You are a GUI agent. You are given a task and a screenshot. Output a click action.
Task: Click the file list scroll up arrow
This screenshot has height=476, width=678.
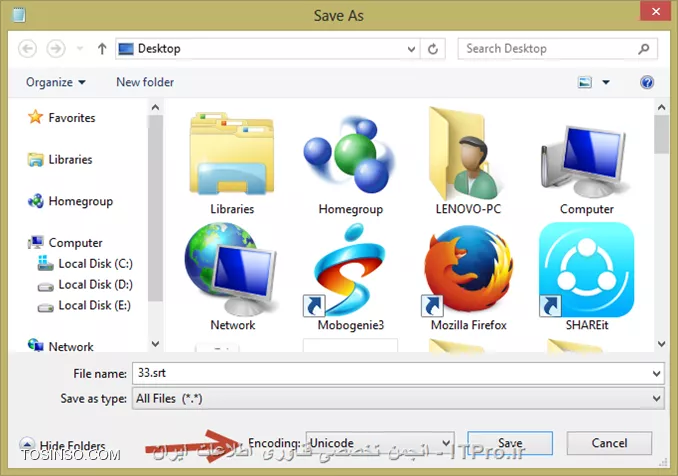(x=661, y=107)
